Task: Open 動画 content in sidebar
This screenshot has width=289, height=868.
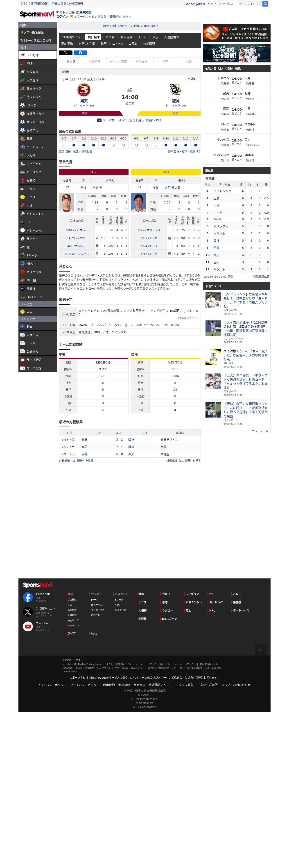Action: click(x=37, y=327)
